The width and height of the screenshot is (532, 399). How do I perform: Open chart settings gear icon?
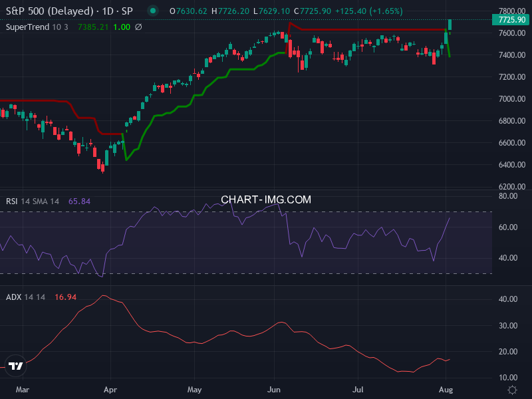[512, 390]
